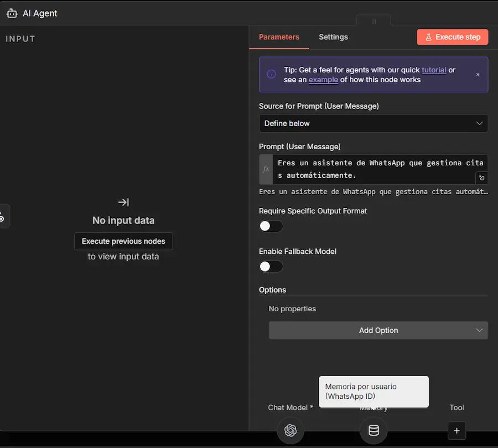The width and height of the screenshot is (498, 448).
Task: Open the tutorial link
Action: click(434, 70)
